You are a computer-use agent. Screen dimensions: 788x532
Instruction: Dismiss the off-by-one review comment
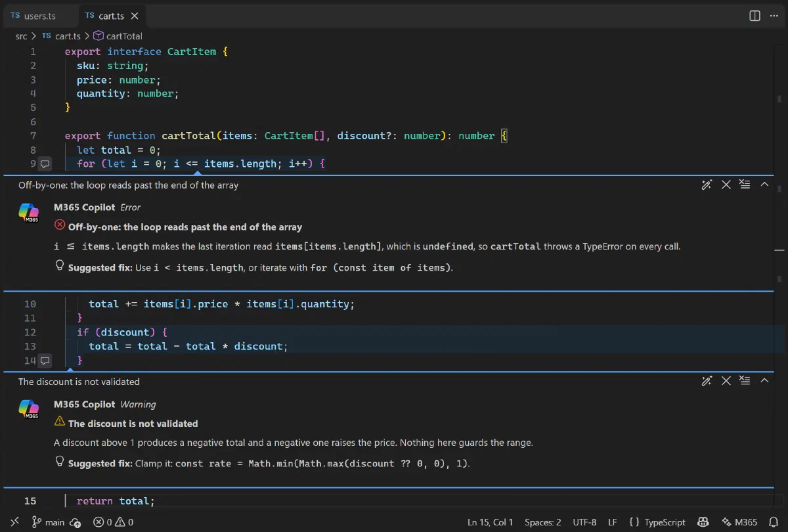click(x=726, y=185)
